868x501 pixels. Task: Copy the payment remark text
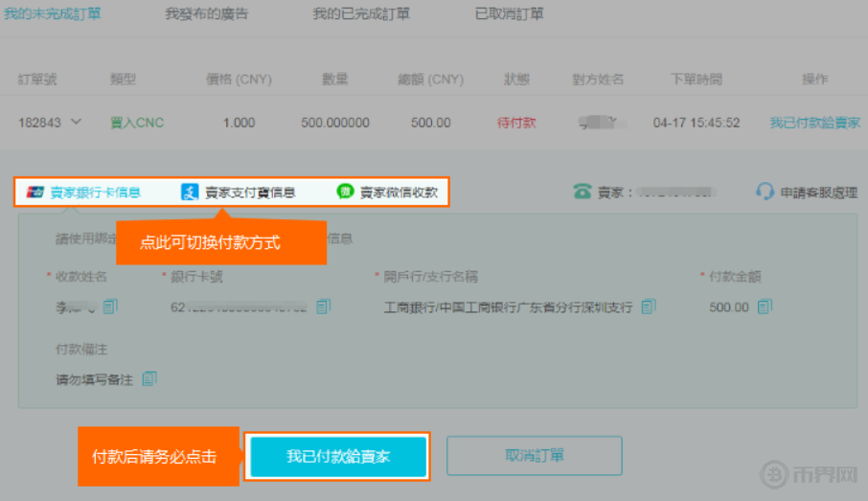pyautogui.click(x=148, y=378)
